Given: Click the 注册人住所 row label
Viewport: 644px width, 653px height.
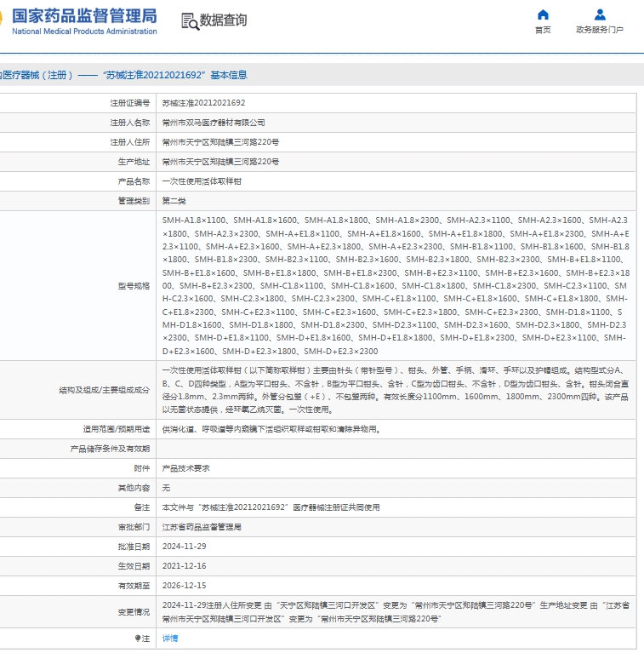Looking at the screenshot, I should pos(130,142).
